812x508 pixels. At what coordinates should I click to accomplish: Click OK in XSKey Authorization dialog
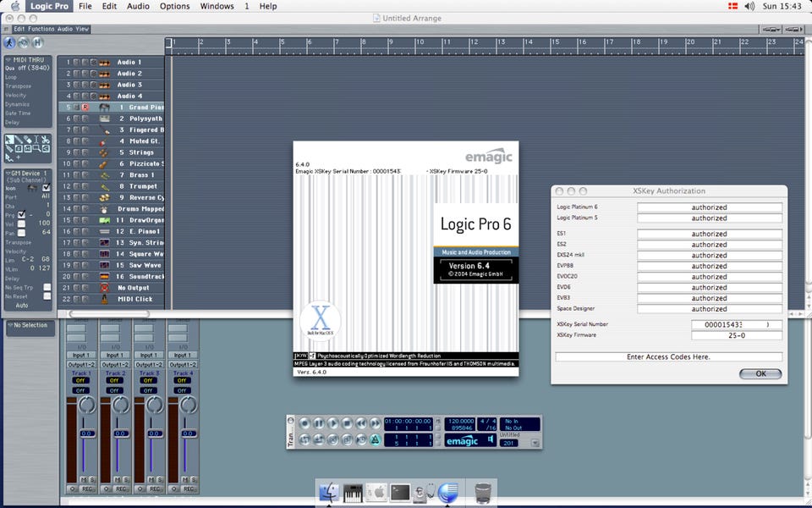click(760, 373)
